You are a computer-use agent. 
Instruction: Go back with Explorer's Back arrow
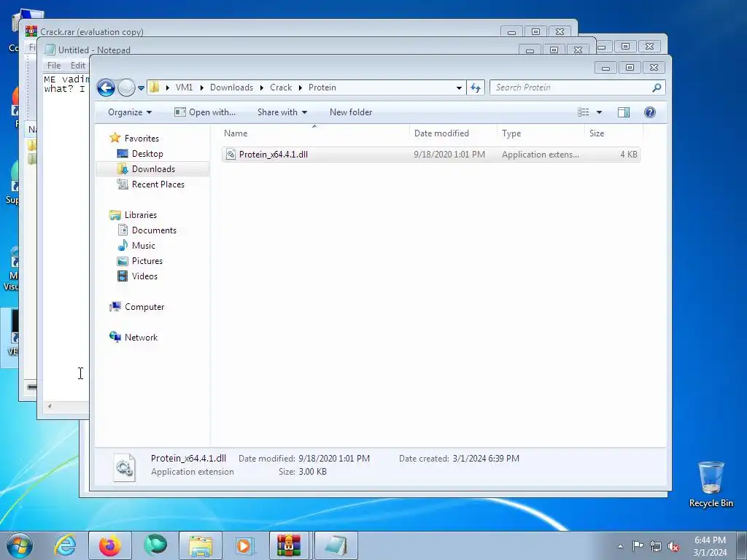[x=106, y=87]
